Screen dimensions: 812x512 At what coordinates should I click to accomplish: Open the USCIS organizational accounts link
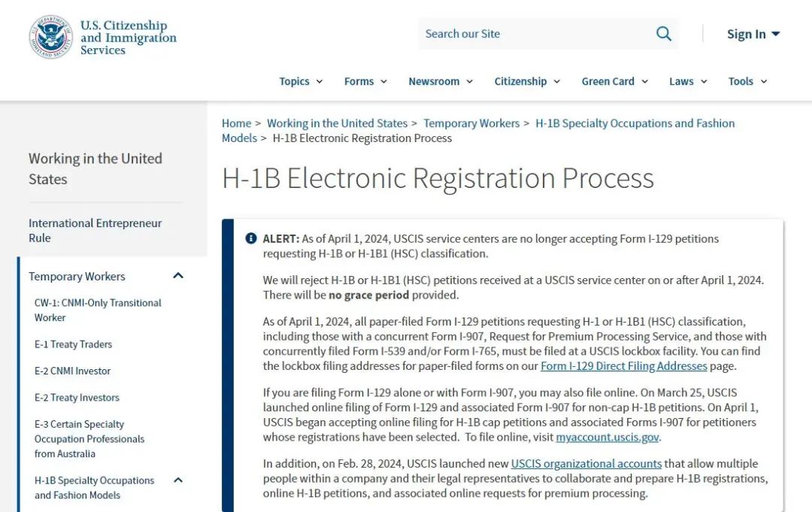586,463
